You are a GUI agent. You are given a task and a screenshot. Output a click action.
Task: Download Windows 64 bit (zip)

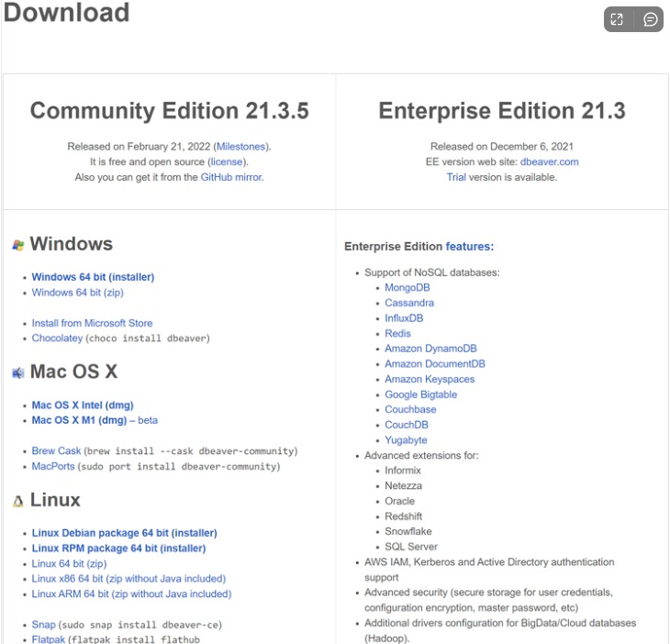pos(77,293)
